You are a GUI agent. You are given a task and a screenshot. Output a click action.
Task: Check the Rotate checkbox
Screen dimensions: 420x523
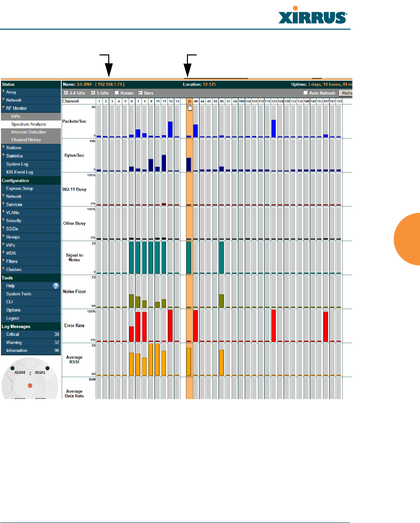(x=117, y=93)
